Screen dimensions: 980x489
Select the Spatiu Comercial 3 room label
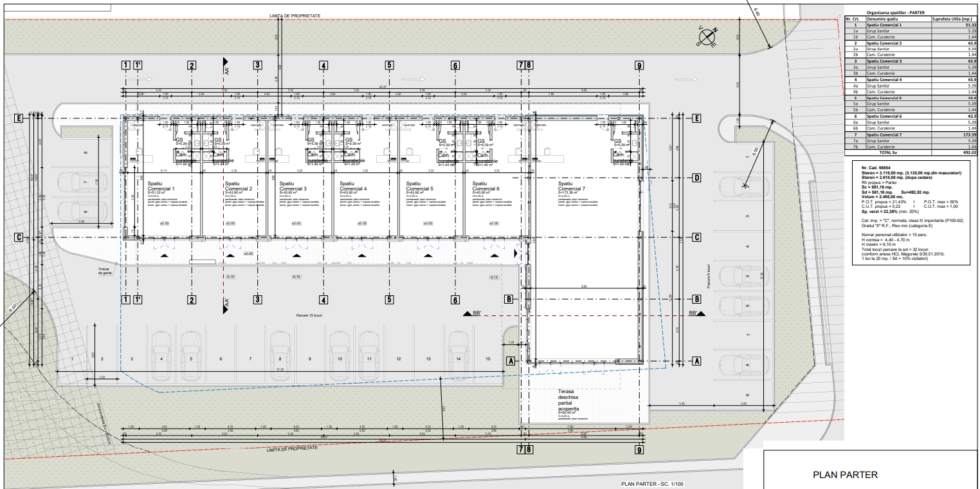[293, 187]
